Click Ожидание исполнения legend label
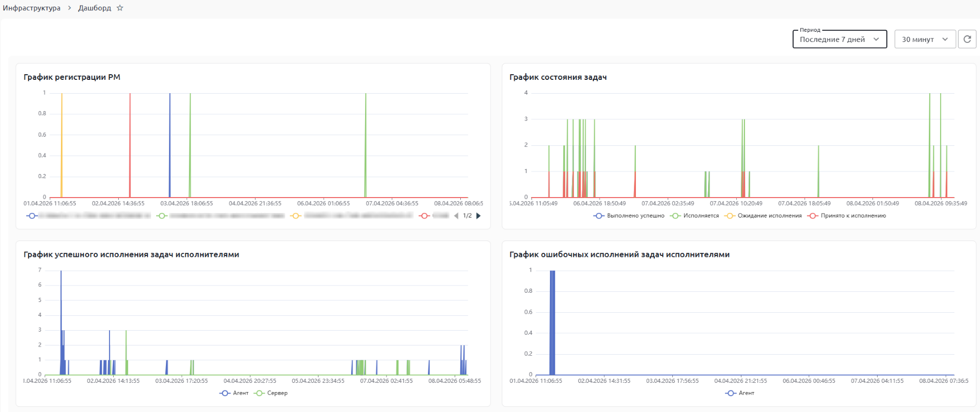The height and width of the screenshot is (412, 980). tap(769, 216)
